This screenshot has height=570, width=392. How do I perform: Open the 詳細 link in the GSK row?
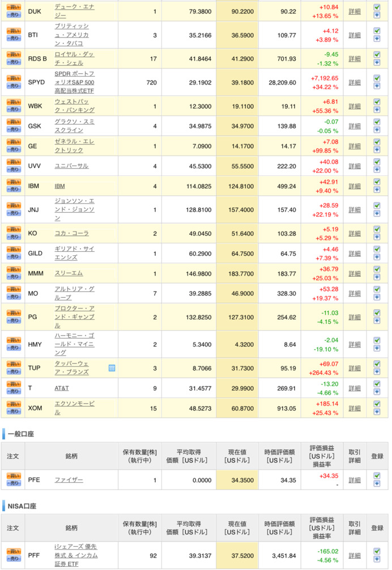point(355,126)
